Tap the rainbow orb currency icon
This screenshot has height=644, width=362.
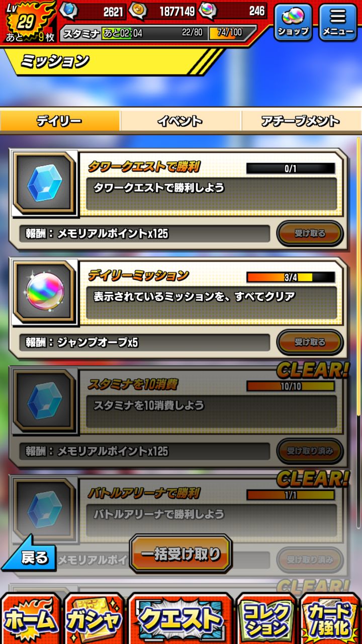[208, 10]
